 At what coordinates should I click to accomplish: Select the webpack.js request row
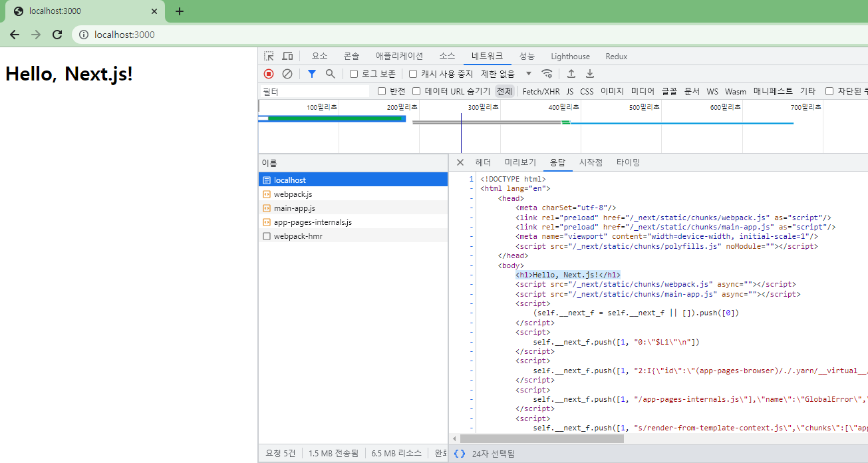pos(353,194)
